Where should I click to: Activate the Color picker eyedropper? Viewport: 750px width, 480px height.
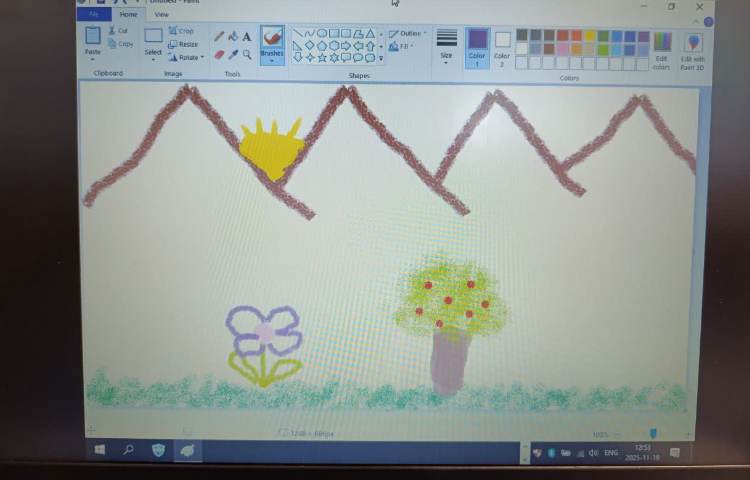point(233,54)
